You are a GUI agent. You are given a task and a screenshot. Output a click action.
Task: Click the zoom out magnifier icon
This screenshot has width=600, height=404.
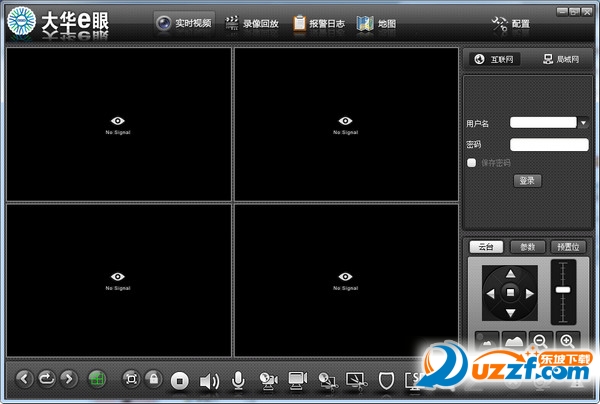coord(540,340)
